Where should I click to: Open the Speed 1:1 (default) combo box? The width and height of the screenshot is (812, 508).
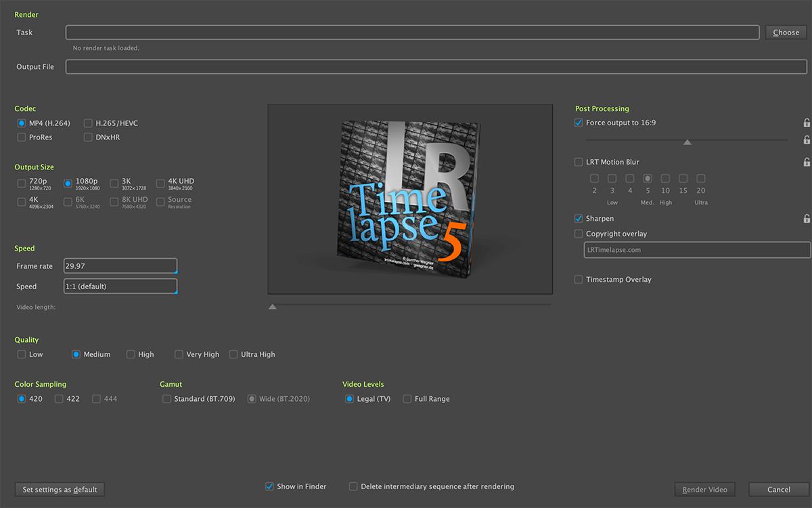click(120, 287)
